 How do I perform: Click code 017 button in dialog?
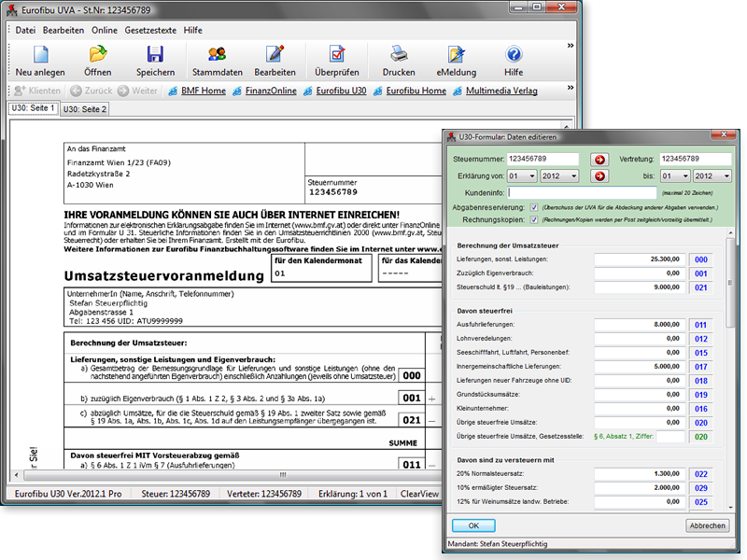701,367
